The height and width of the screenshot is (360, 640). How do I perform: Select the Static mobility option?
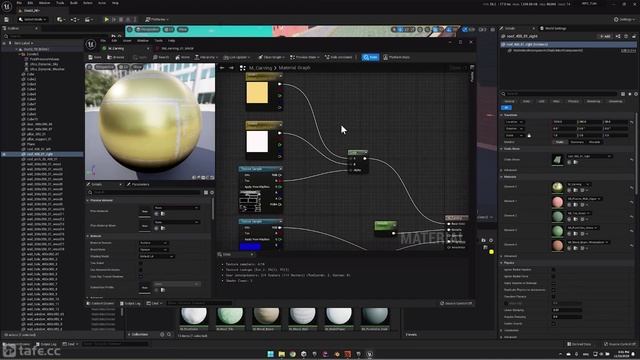click(560, 142)
